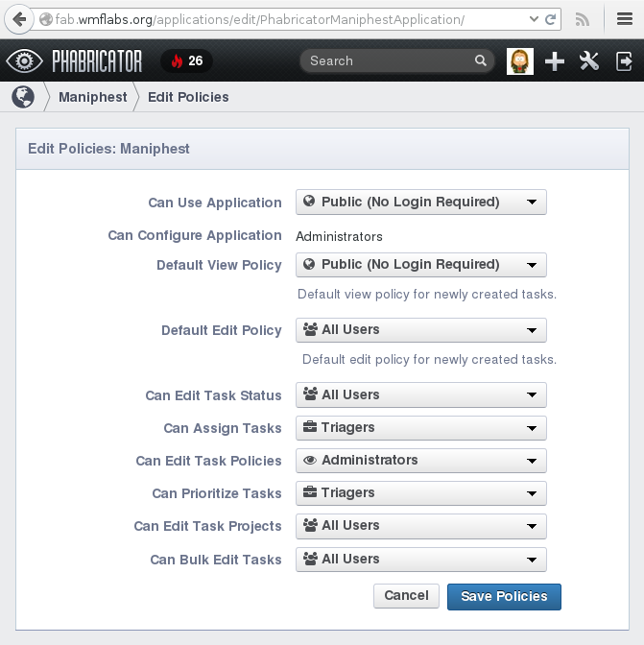Open the flame notifications counter showing 26
644x645 pixels.
(187, 60)
